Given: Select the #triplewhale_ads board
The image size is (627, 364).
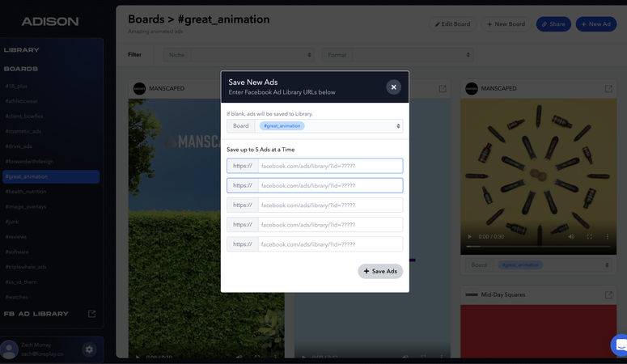Looking at the screenshot, I should pyautogui.click(x=26, y=267).
